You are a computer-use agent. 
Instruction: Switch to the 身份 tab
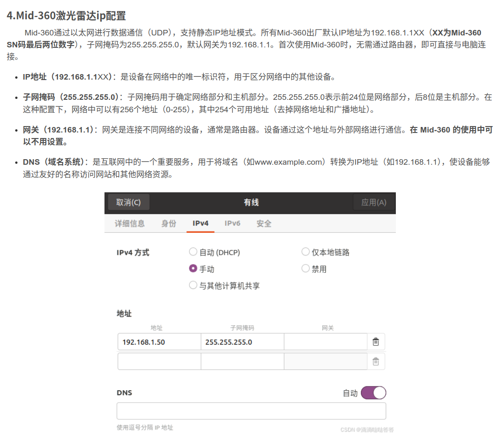(x=169, y=223)
